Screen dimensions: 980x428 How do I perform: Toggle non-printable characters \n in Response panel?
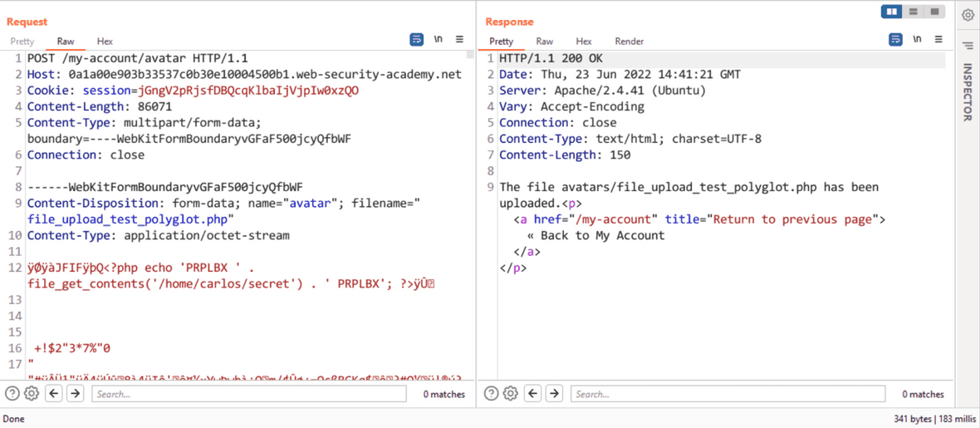pos(917,39)
